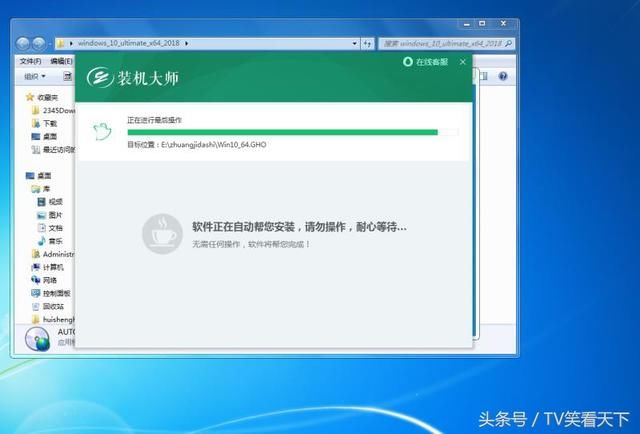Screen dimensions: 640x434
Task: Select 库 libraries in sidebar
Action: point(41,189)
